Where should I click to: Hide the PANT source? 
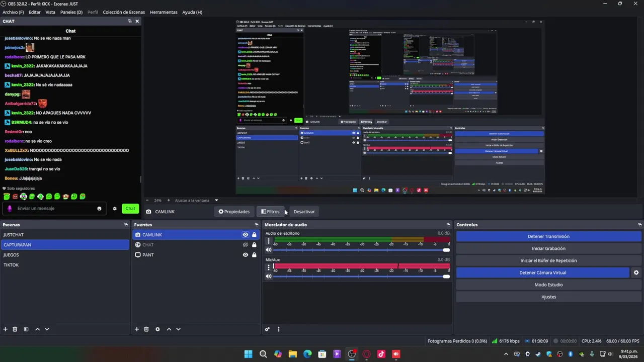pos(246,255)
